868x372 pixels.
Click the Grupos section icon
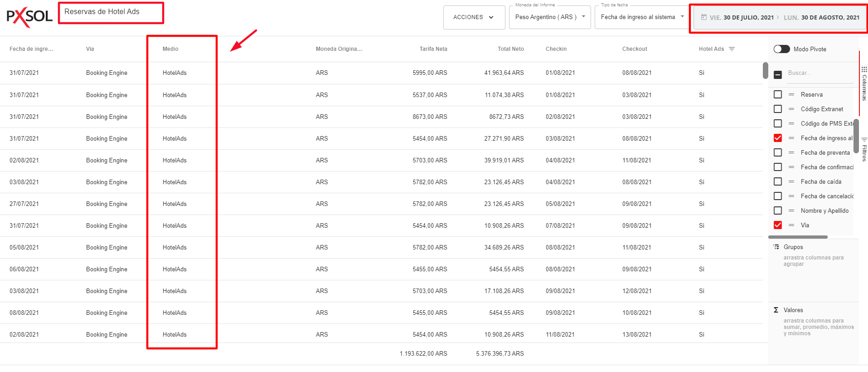pos(776,247)
